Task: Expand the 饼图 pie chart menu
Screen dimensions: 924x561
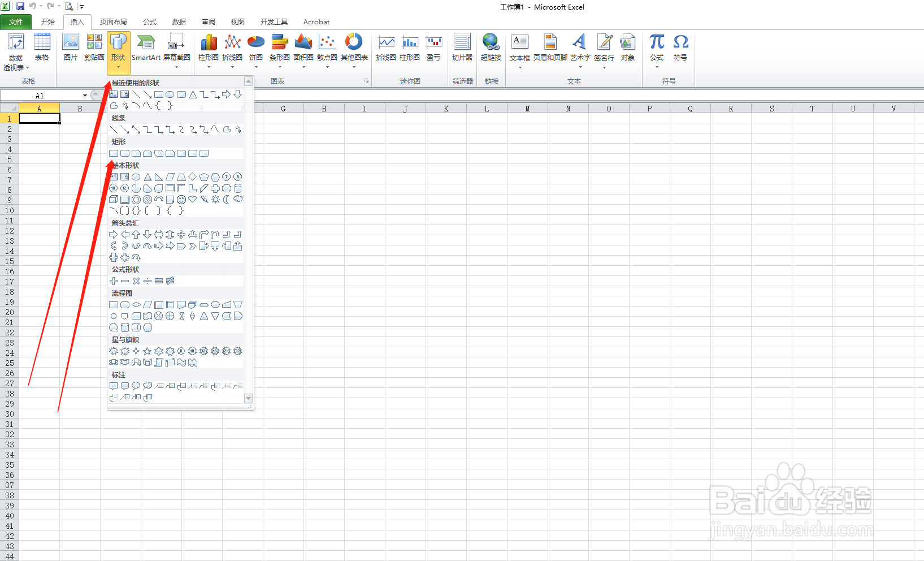Action: tap(256, 51)
